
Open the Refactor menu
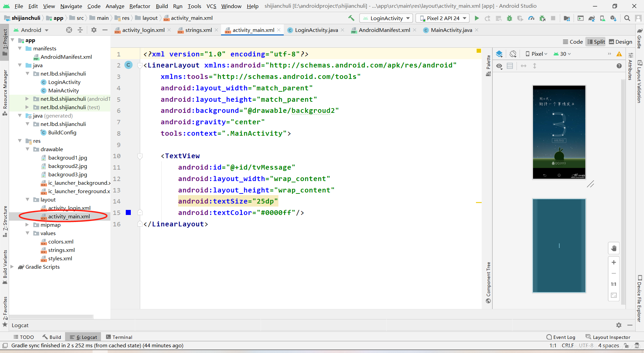click(x=140, y=6)
